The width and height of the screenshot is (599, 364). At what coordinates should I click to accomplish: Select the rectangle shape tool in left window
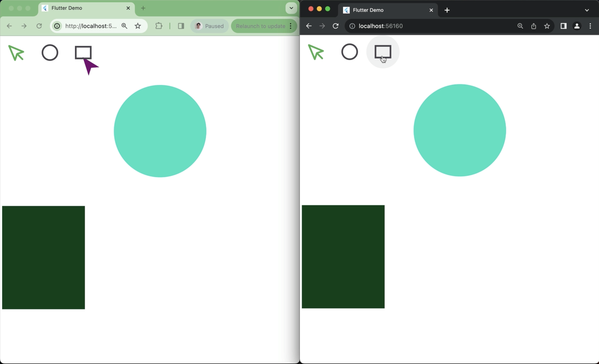point(83,52)
